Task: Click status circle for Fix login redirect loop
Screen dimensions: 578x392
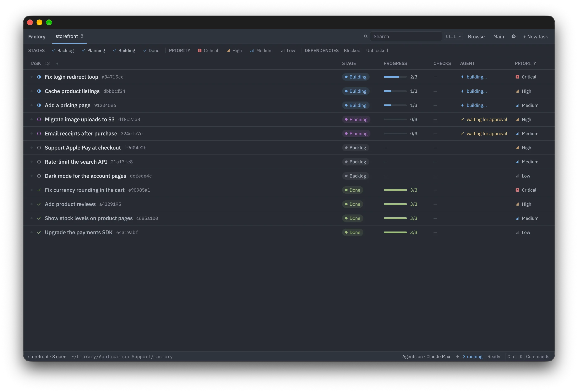Action: (x=39, y=77)
